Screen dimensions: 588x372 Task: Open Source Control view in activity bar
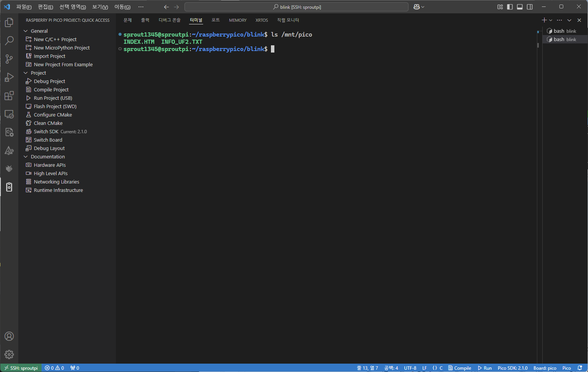click(x=9, y=59)
